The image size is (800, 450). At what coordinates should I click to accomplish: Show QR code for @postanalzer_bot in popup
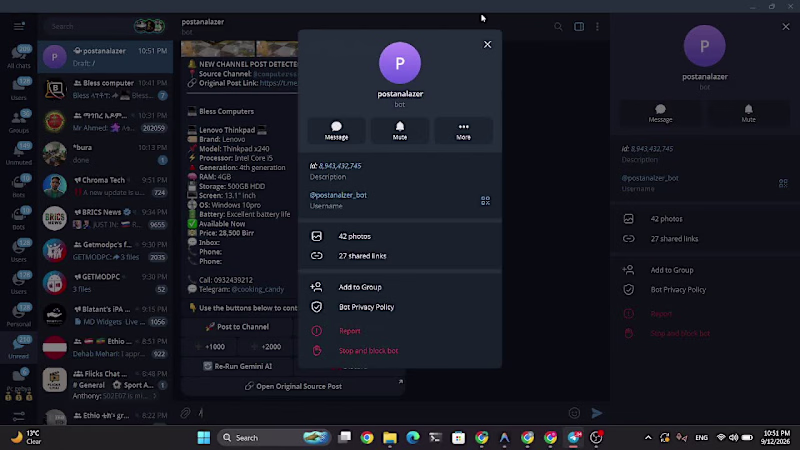click(485, 201)
